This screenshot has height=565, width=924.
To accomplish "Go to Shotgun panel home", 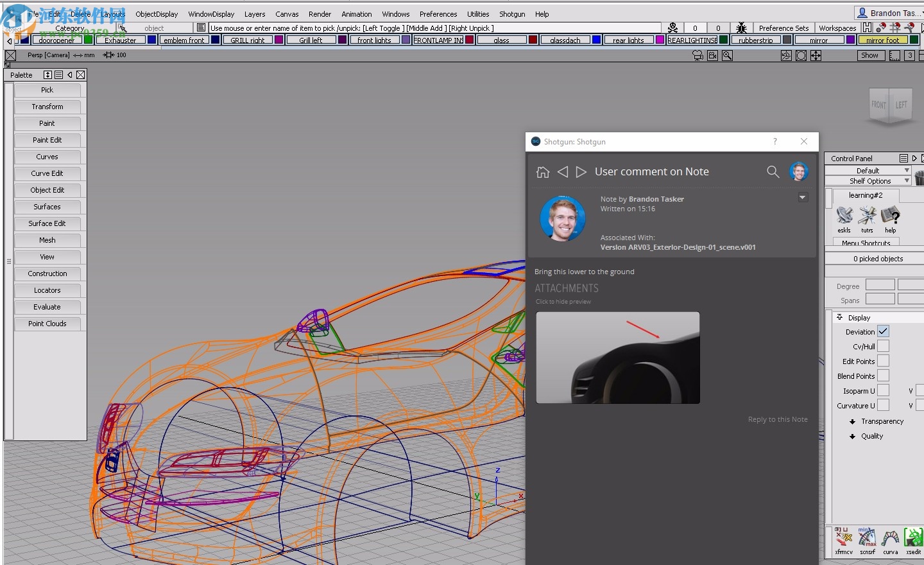I will [x=543, y=172].
